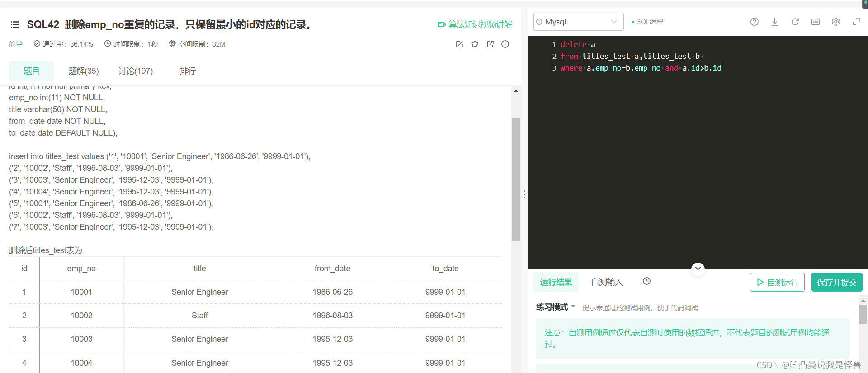Image resolution: width=868 pixels, height=373 pixels.
Task: Open the submission history clock icon
Action: coord(646,281)
